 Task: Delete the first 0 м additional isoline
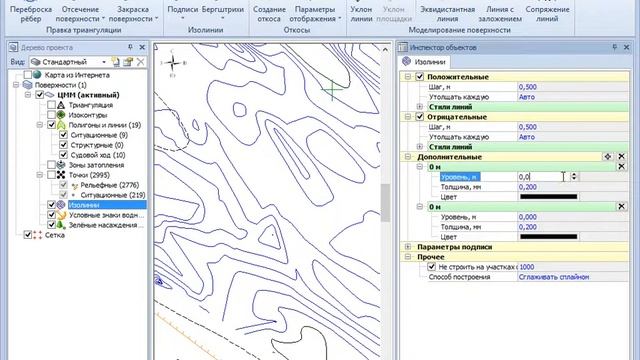click(621, 167)
